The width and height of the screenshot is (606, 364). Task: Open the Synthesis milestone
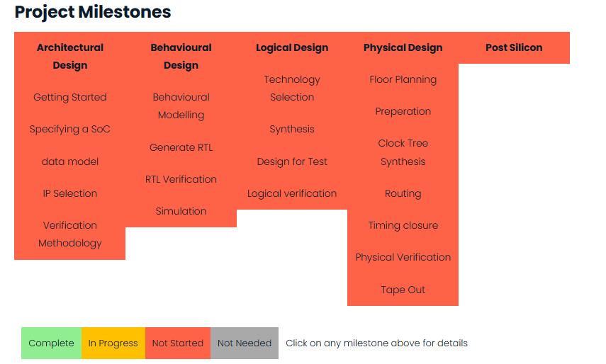[x=292, y=129]
